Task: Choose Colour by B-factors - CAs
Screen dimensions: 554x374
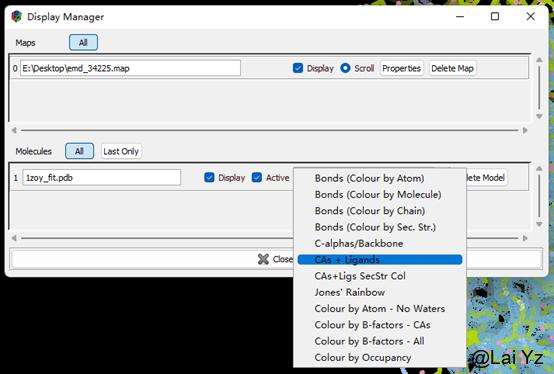Action: tap(380, 325)
